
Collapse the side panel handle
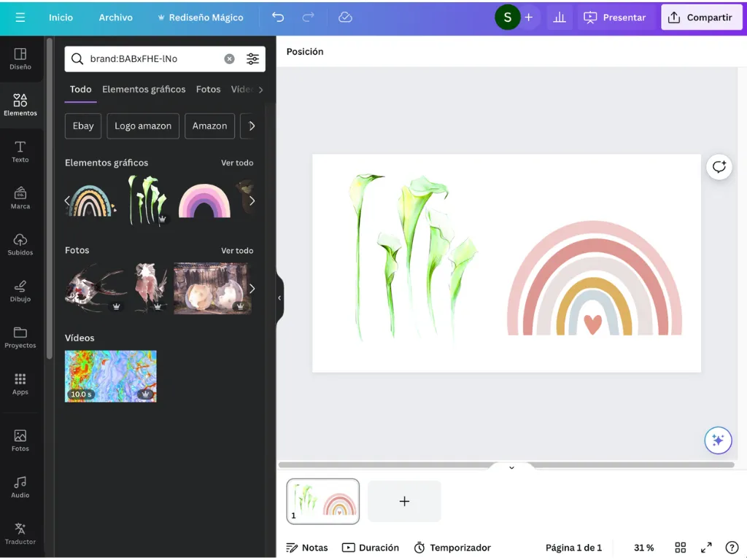coord(279,298)
